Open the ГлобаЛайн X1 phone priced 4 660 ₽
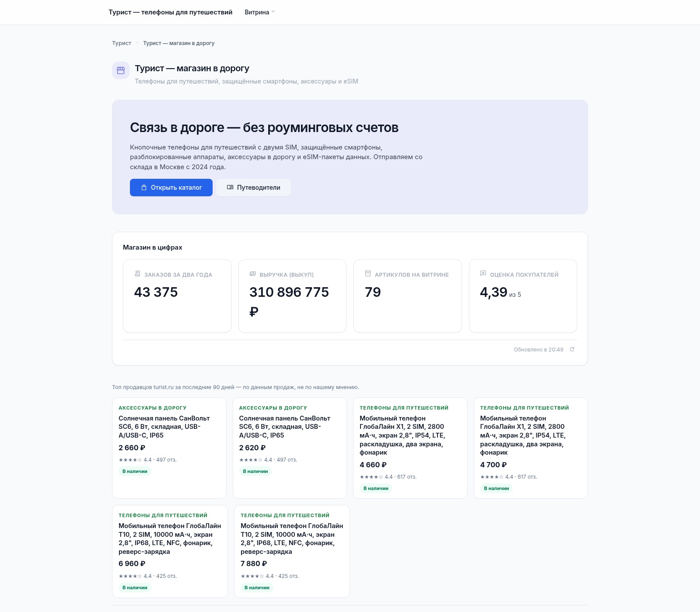Image resolution: width=700 pixels, height=612 pixels. pos(410,448)
